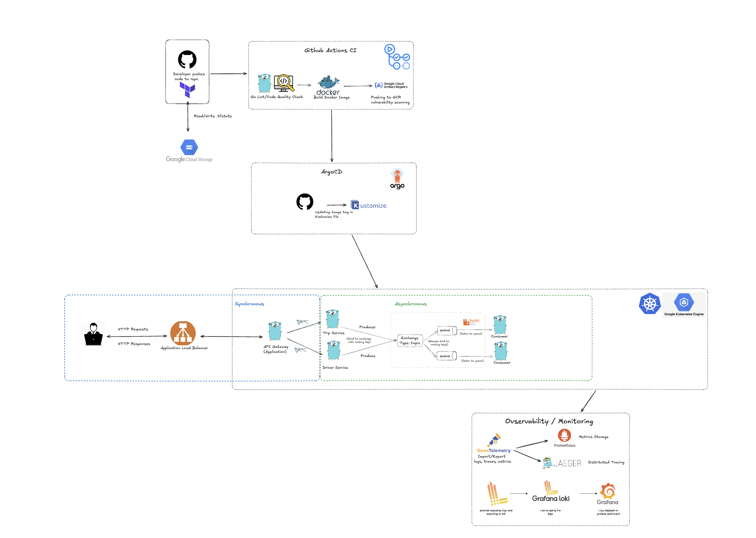Click the user-at-laptop client icon
Viewport: 756px width, 538px height.
pyautogui.click(x=94, y=334)
